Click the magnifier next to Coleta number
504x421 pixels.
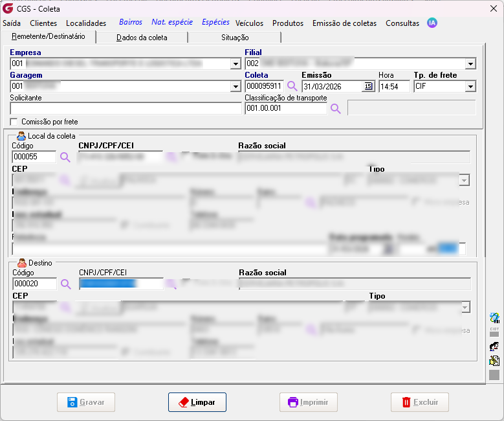pos(292,86)
